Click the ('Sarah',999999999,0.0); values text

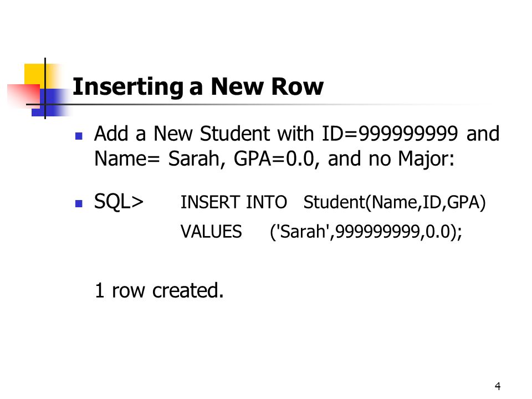366,232
